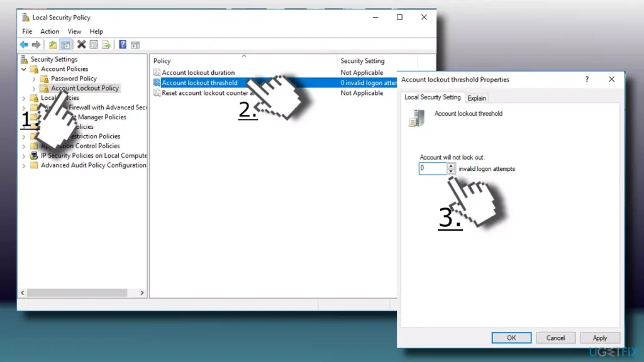This screenshot has width=644, height=362.
Task: Open the Action menu
Action: 50,31
